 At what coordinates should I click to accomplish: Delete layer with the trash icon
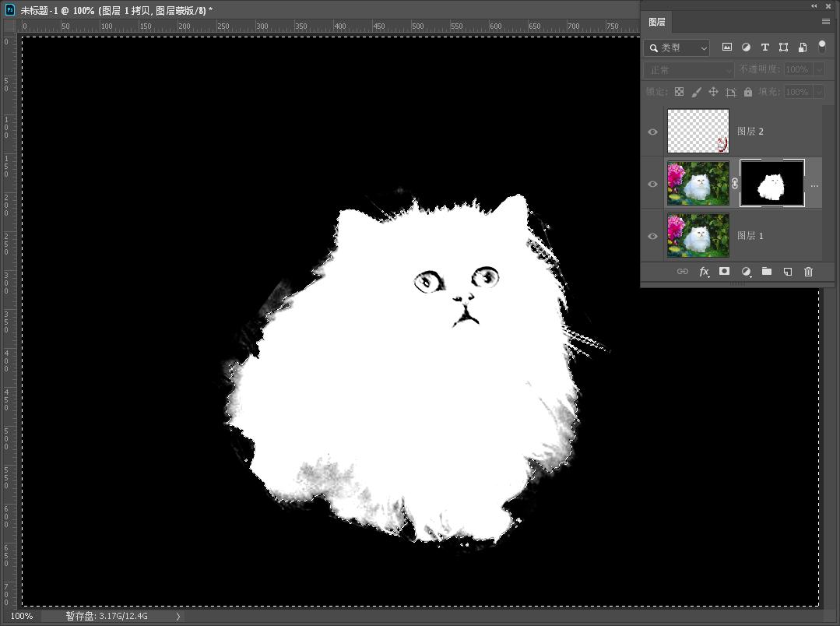coord(808,272)
